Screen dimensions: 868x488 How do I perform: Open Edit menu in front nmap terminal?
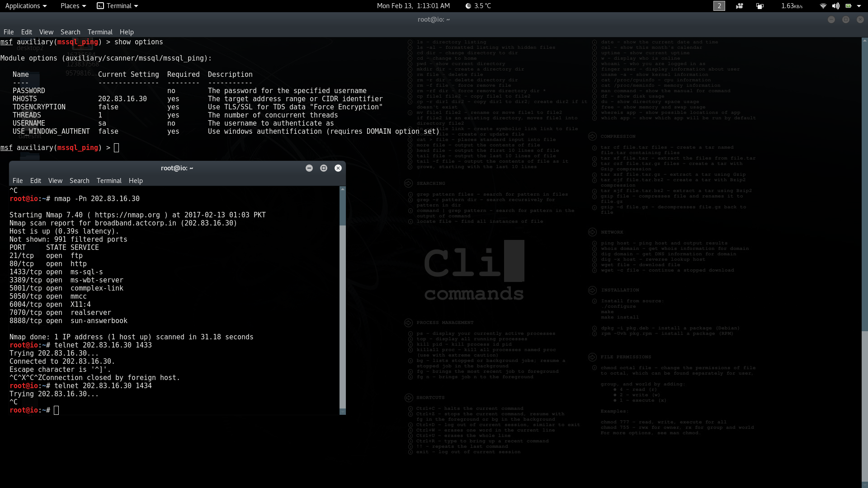pos(36,181)
